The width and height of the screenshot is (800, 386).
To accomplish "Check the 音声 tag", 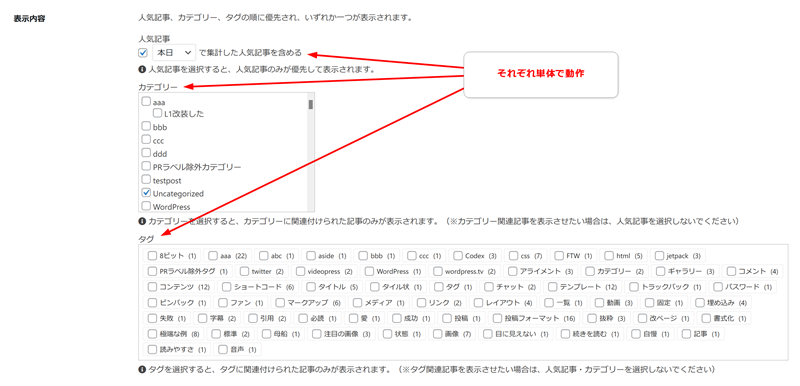I will pyautogui.click(x=222, y=349).
